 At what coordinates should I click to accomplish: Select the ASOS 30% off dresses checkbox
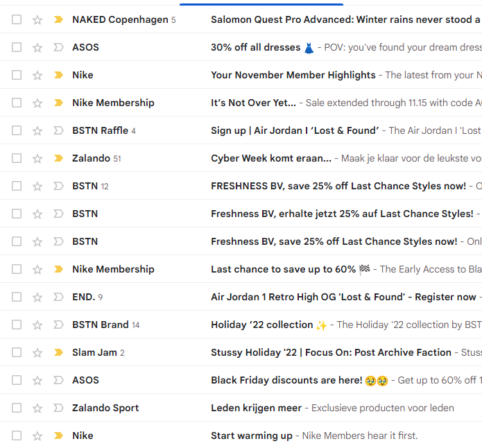[17, 47]
